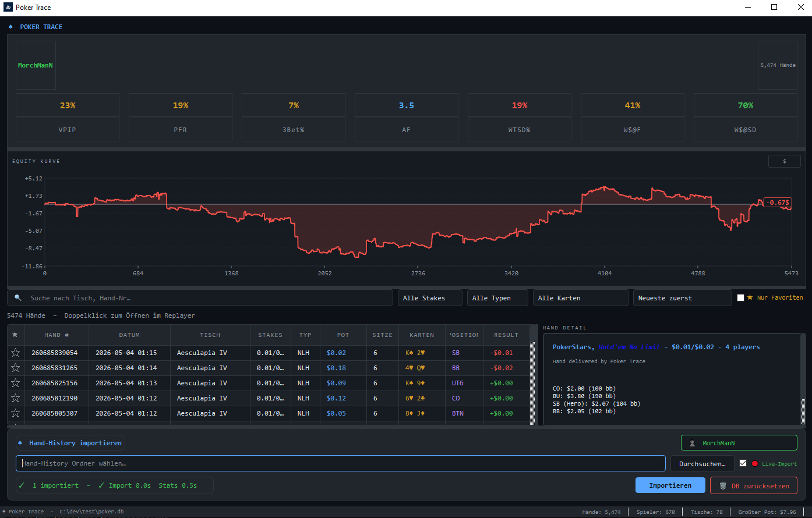Viewport: 812px width, 518px height.
Task: Toggle favorite star for hand 260685839054
Action: pos(15,353)
